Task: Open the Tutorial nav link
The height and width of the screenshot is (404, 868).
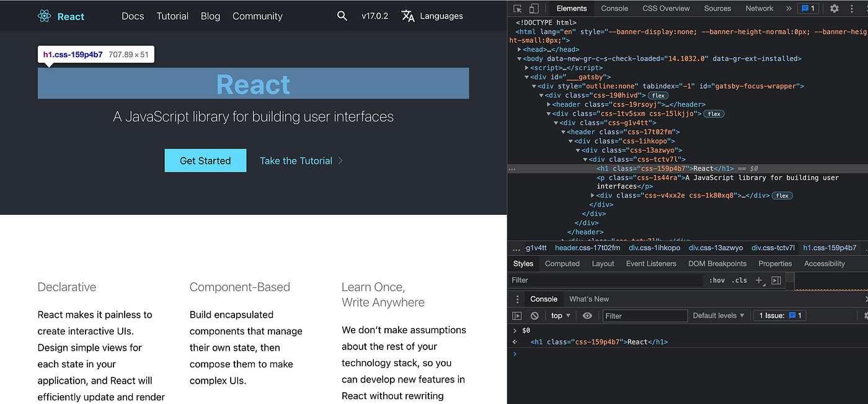Action: coord(172,16)
